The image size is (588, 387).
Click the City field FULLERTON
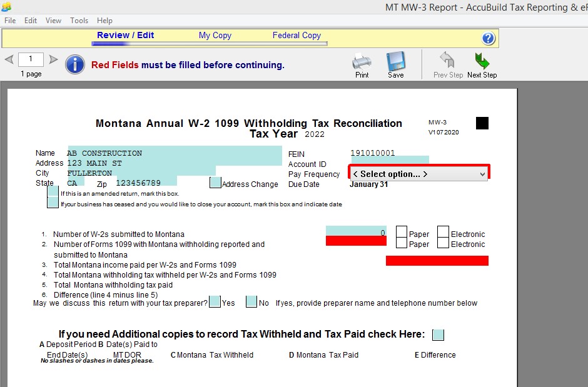click(x=141, y=171)
